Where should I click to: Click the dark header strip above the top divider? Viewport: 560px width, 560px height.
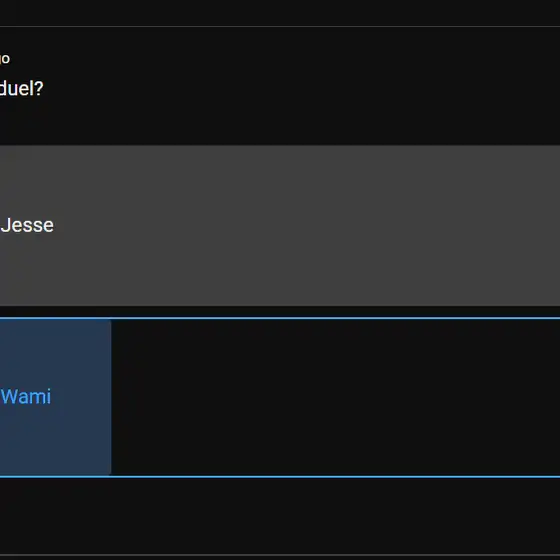(280, 12)
